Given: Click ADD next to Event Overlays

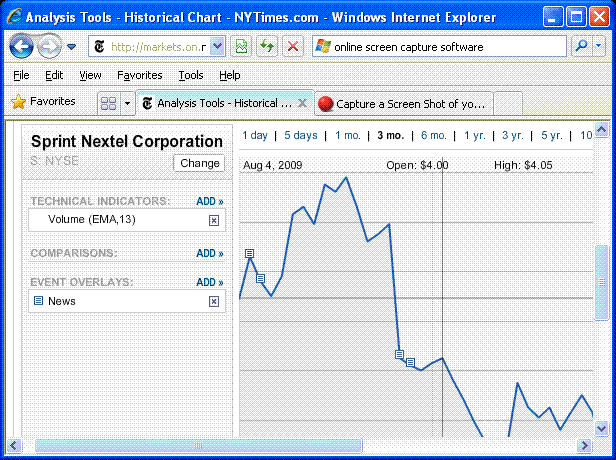Looking at the screenshot, I should click(x=210, y=282).
